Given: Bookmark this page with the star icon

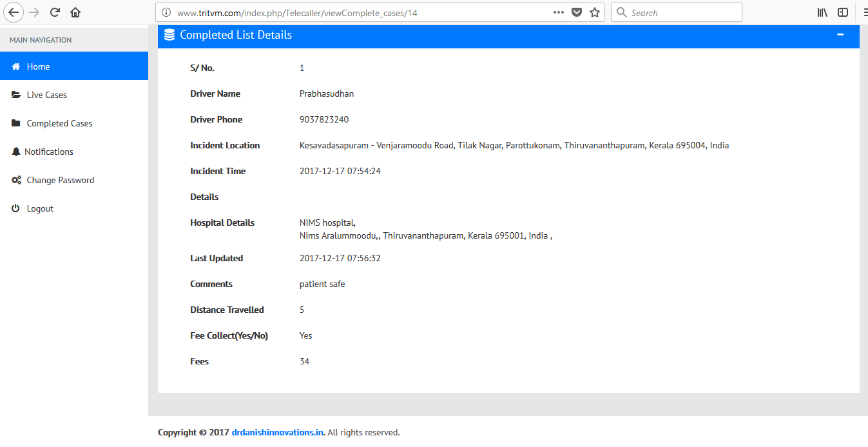Looking at the screenshot, I should [x=595, y=12].
